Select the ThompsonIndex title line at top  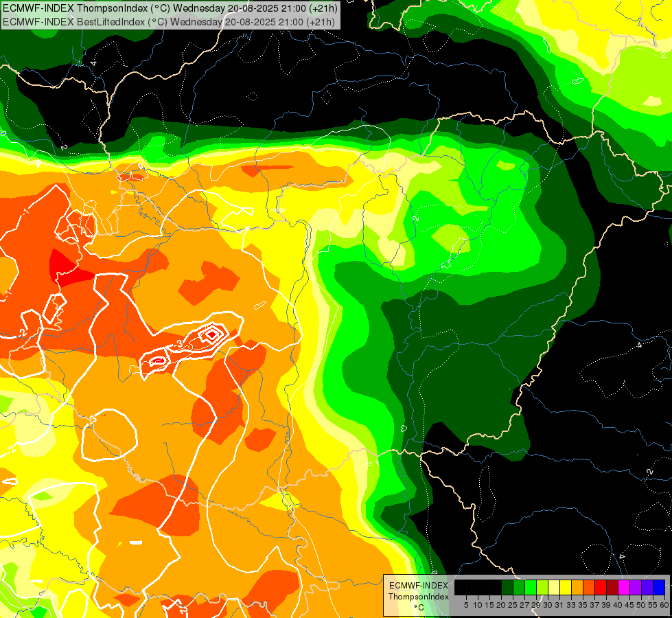[x=170, y=8]
